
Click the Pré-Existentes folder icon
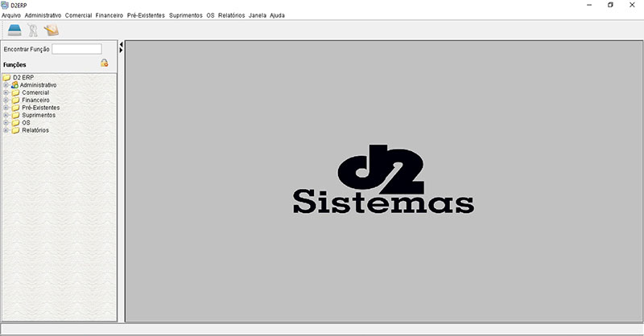coord(15,108)
